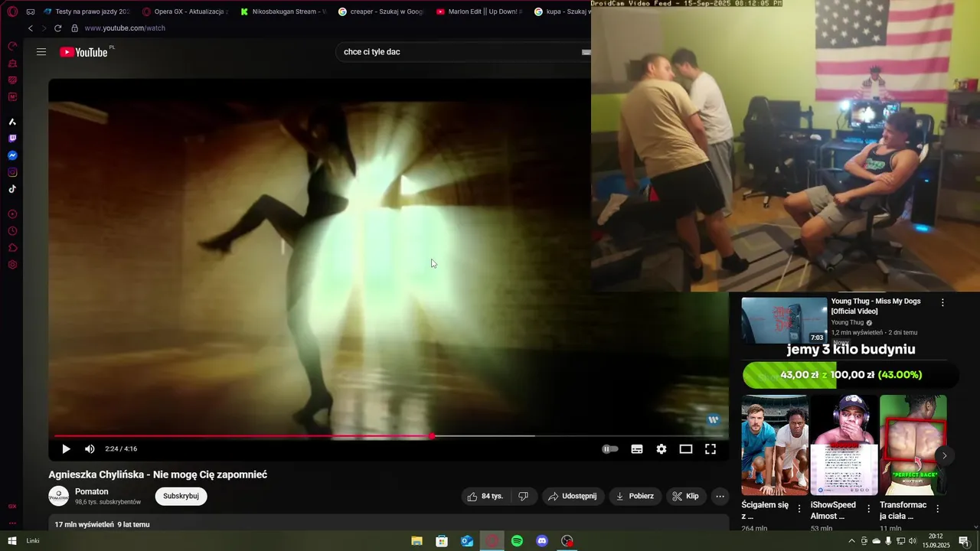This screenshot has height=551, width=980.
Task: View site info via padlock icon
Action: point(74,28)
